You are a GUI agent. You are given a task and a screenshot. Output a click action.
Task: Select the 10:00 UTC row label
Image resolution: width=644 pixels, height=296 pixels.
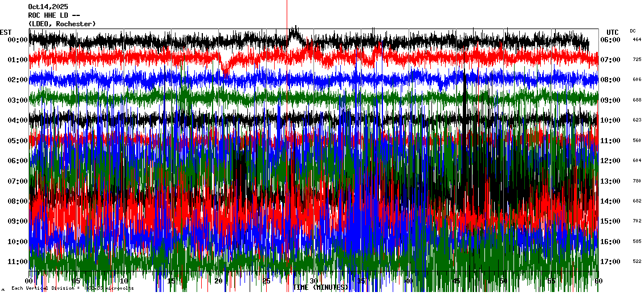[610, 120]
